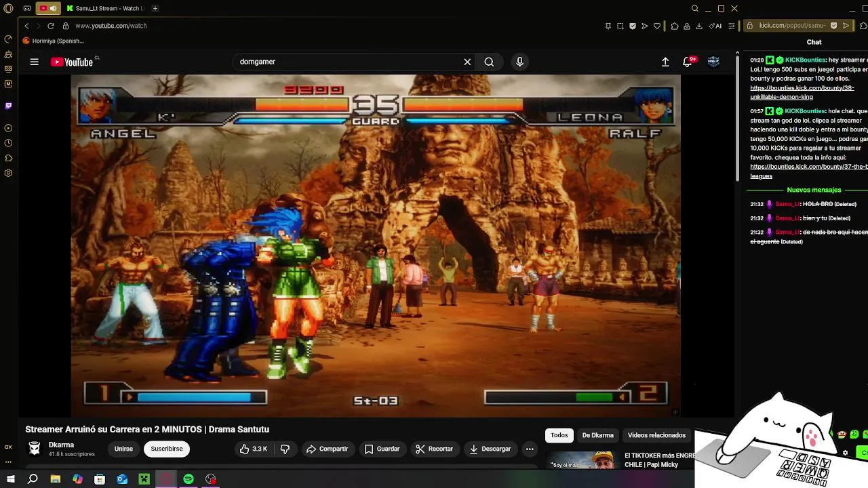
Task: Click the video player game frame
Action: click(376, 245)
